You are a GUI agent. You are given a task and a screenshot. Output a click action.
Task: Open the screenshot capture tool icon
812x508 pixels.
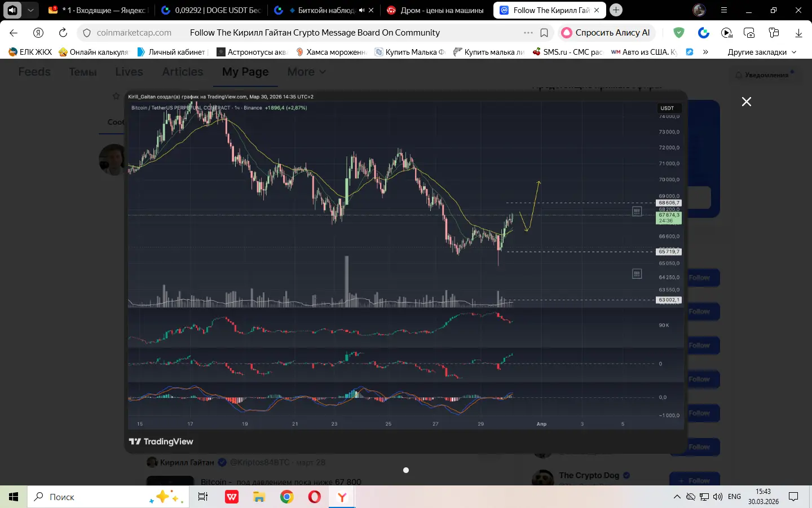tap(749, 33)
